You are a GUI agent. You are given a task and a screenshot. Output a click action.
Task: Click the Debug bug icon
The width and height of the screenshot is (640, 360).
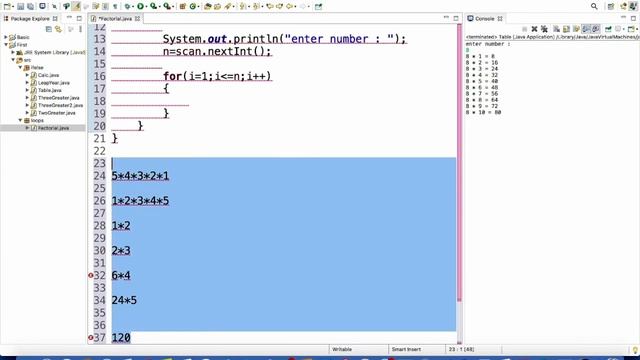127,6
